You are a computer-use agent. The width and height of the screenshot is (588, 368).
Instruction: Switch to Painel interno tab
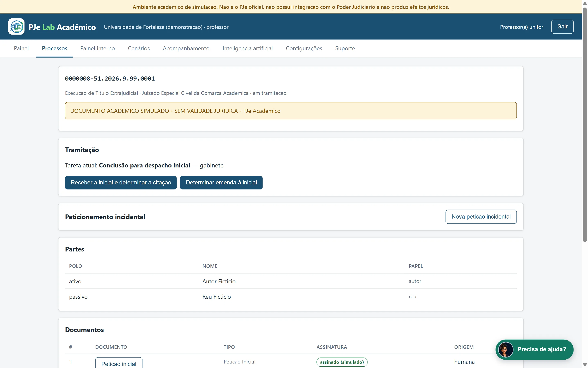tap(97, 48)
